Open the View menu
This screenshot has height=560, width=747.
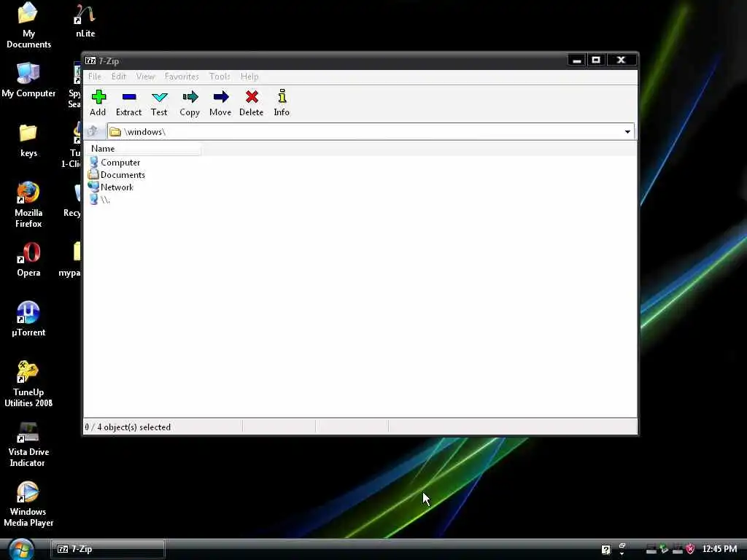pos(145,77)
